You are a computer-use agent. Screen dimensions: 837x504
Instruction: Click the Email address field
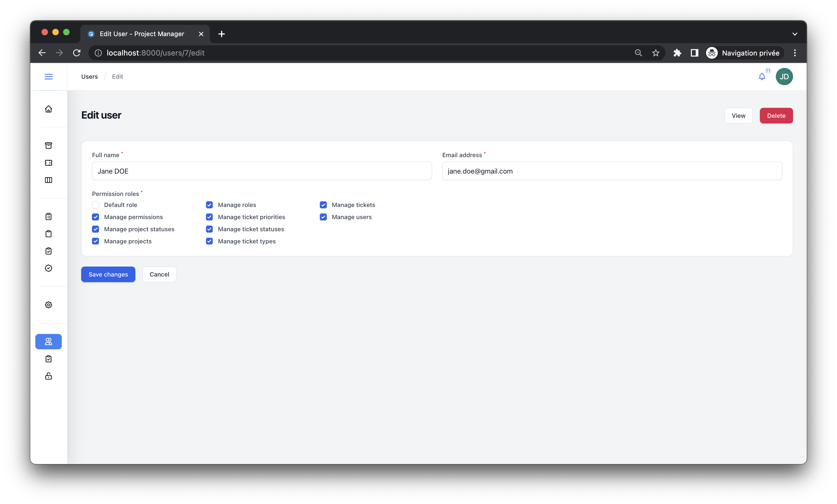click(612, 171)
